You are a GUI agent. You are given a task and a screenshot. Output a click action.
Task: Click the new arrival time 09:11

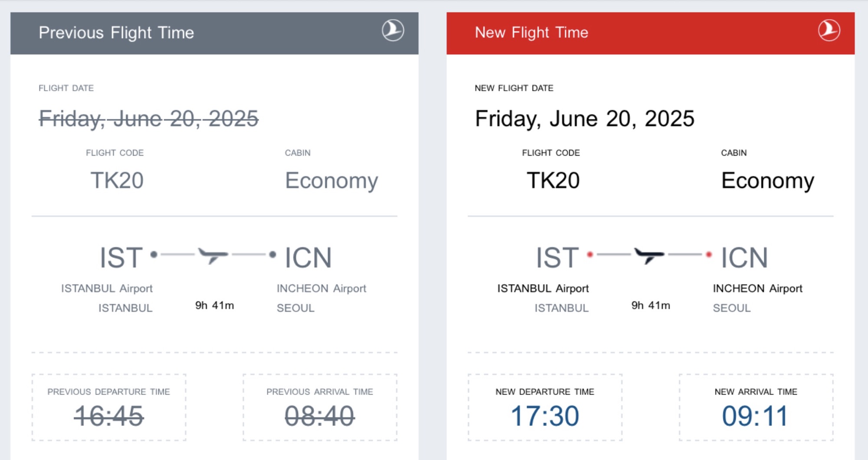tap(755, 416)
